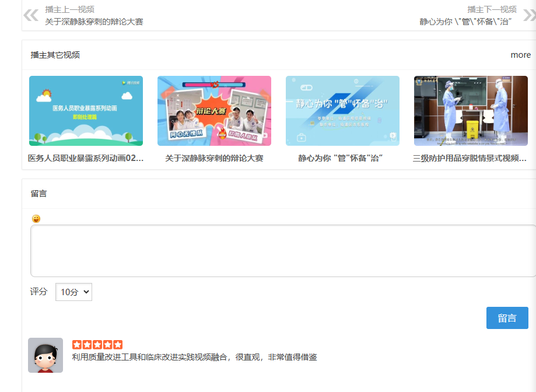The height and width of the screenshot is (392, 536).
Task: Change the 10分 rating selection
Action: pyautogui.click(x=73, y=292)
